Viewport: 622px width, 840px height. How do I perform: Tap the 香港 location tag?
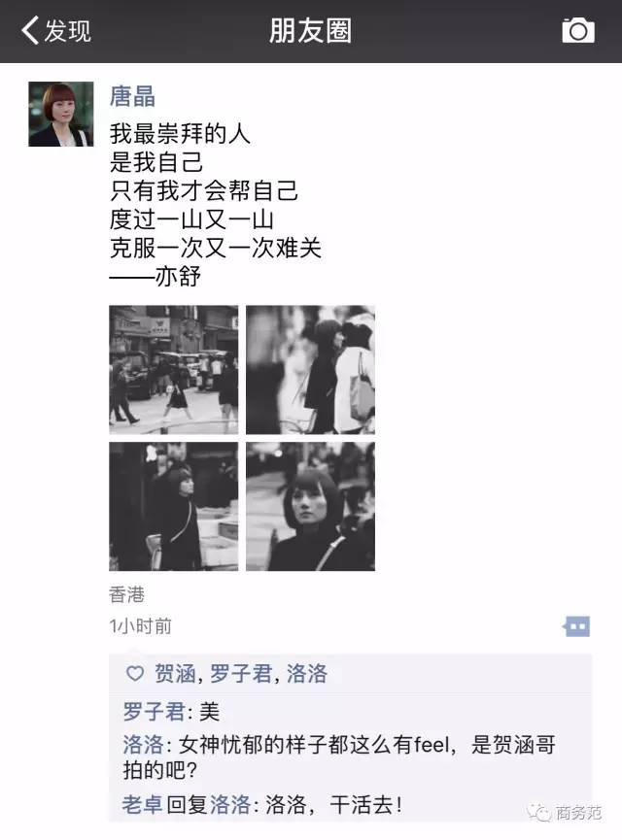click(126, 594)
